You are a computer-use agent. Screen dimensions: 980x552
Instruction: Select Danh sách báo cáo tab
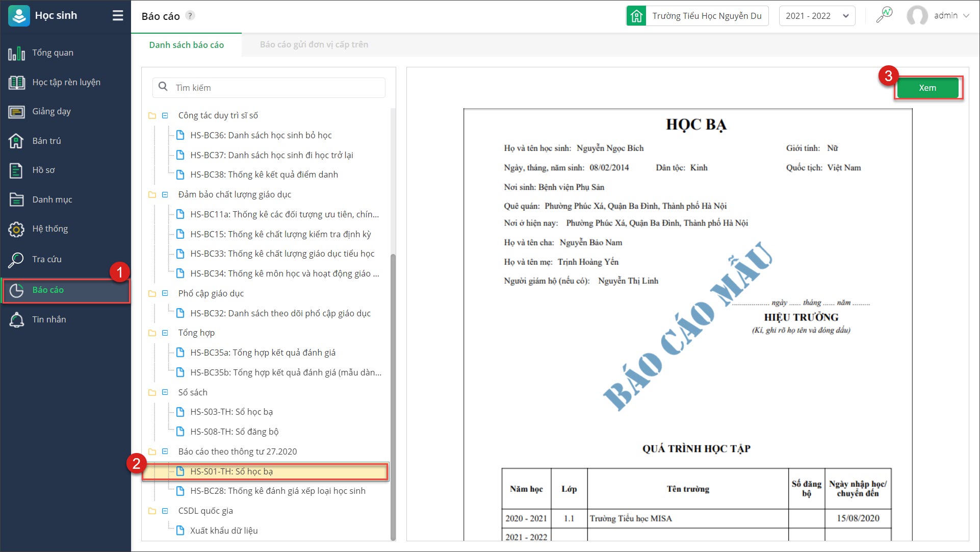(x=186, y=45)
